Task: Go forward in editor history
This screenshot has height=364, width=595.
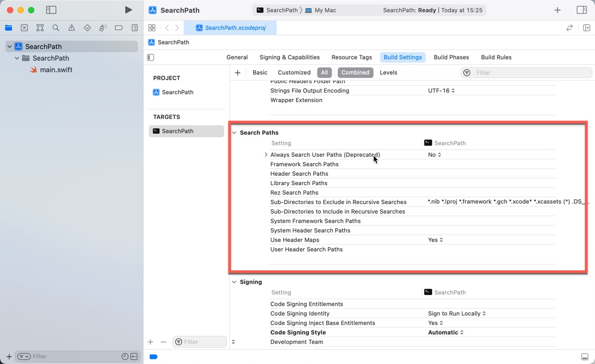Action: [177, 28]
